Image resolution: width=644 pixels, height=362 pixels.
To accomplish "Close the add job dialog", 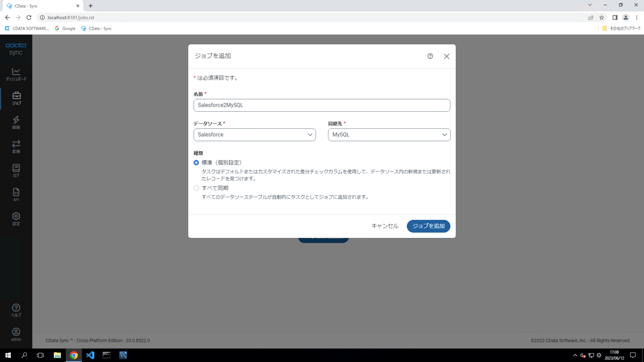I will pyautogui.click(x=446, y=56).
